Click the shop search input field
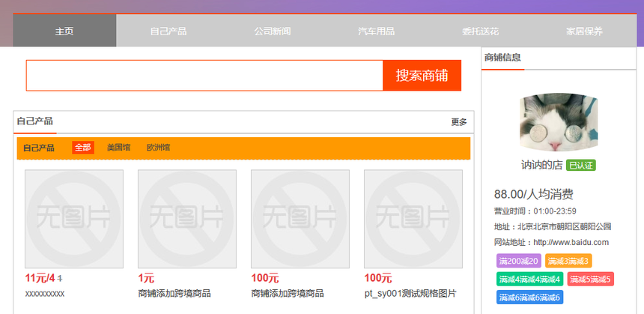Viewport: 644px width, 314px height. click(204, 76)
